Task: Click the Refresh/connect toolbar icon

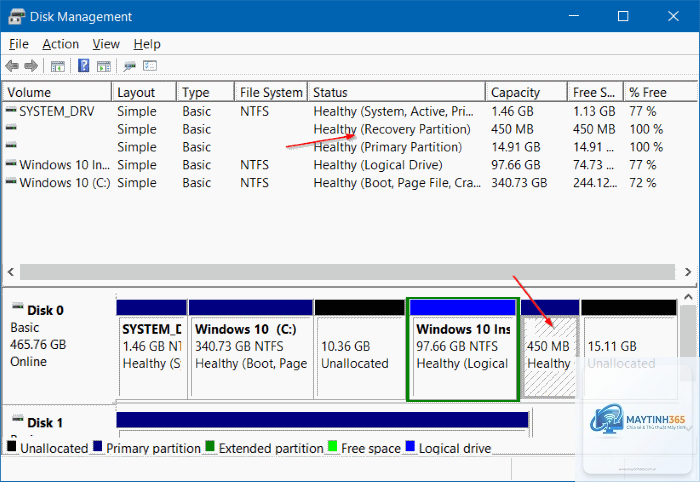Action: (129, 66)
